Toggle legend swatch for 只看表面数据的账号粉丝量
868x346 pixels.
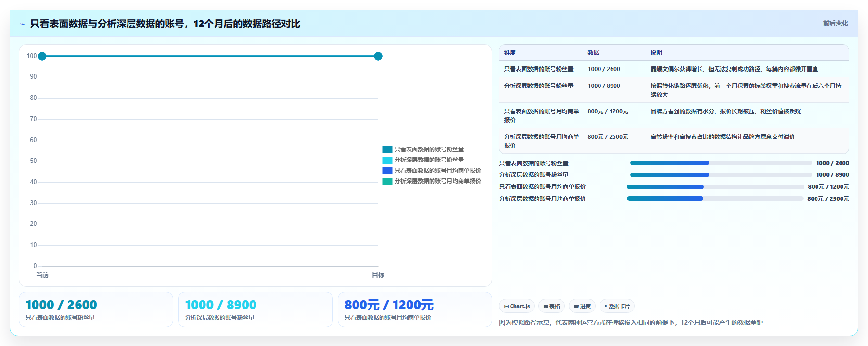[x=387, y=149]
